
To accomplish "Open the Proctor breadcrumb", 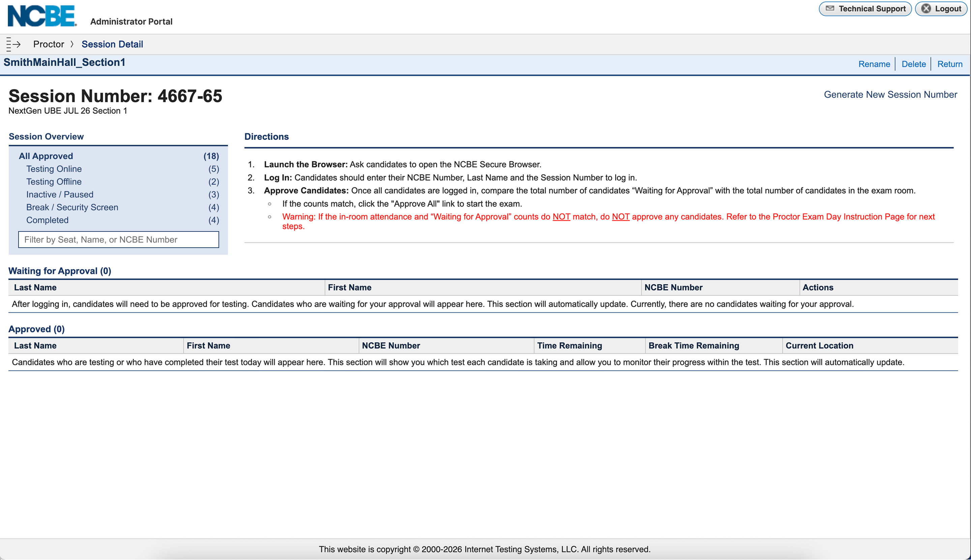I will point(49,44).
